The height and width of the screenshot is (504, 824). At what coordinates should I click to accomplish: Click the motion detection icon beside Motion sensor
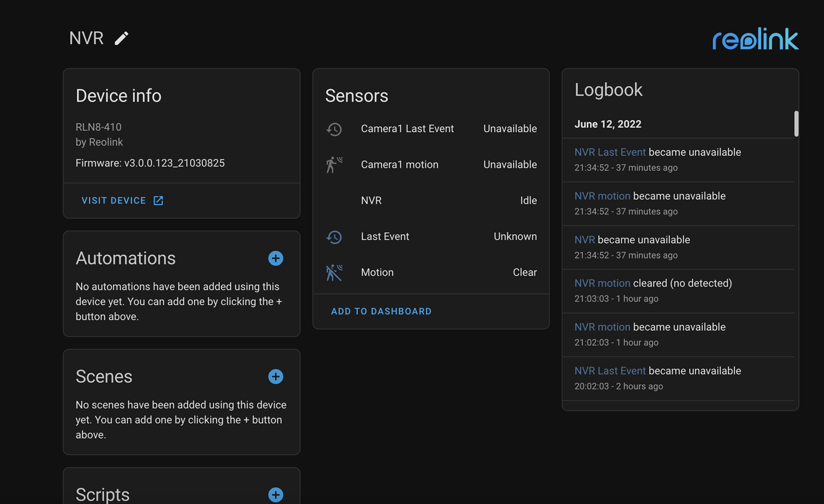[335, 272]
